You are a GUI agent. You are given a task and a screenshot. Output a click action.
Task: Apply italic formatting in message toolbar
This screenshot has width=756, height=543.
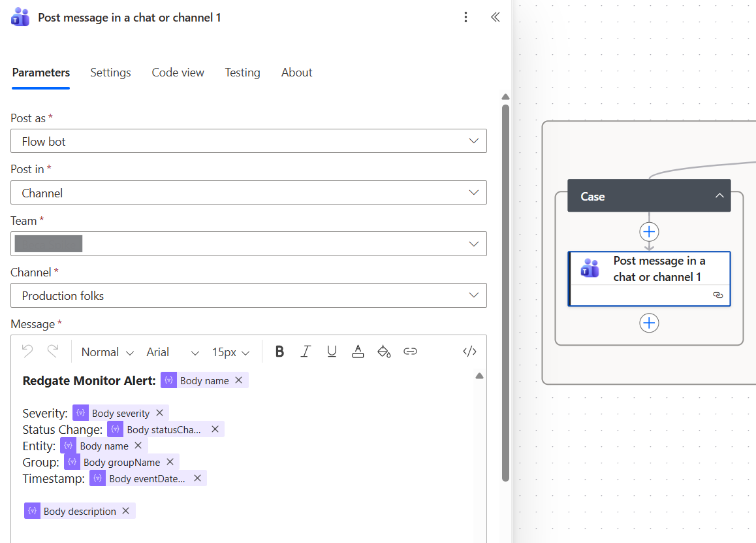tap(305, 352)
